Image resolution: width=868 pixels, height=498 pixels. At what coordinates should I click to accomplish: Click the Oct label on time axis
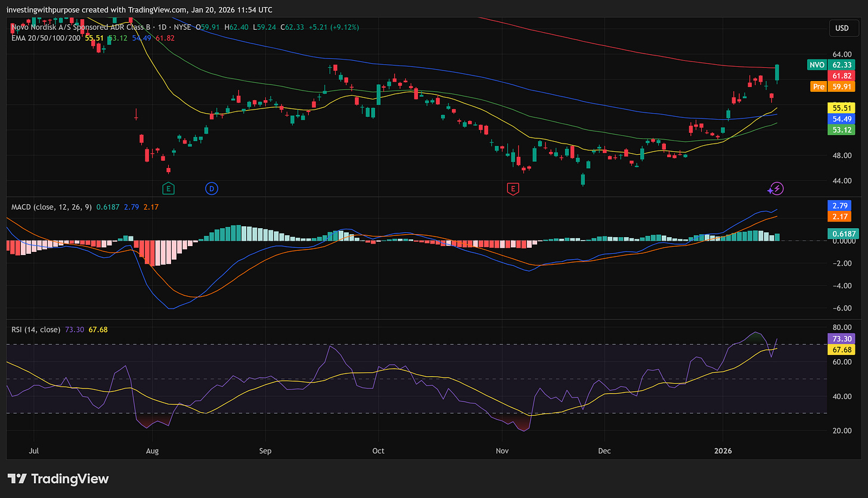click(x=377, y=451)
